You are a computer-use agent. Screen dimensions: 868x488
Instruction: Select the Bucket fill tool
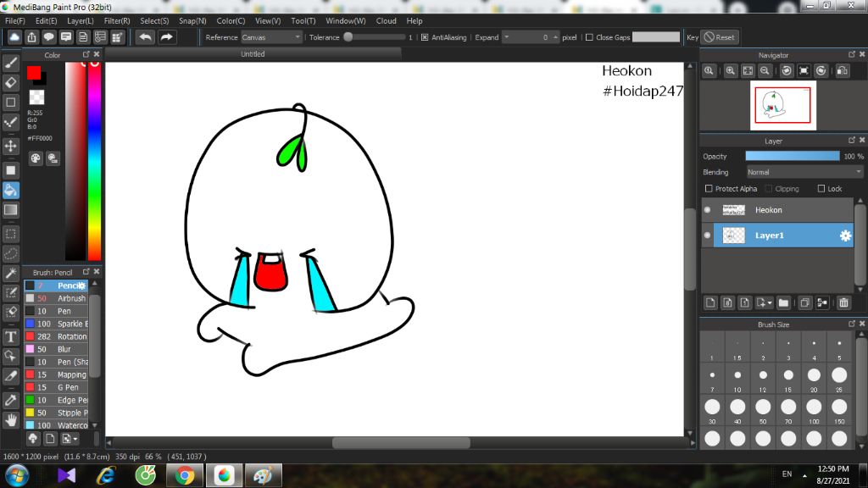10,191
